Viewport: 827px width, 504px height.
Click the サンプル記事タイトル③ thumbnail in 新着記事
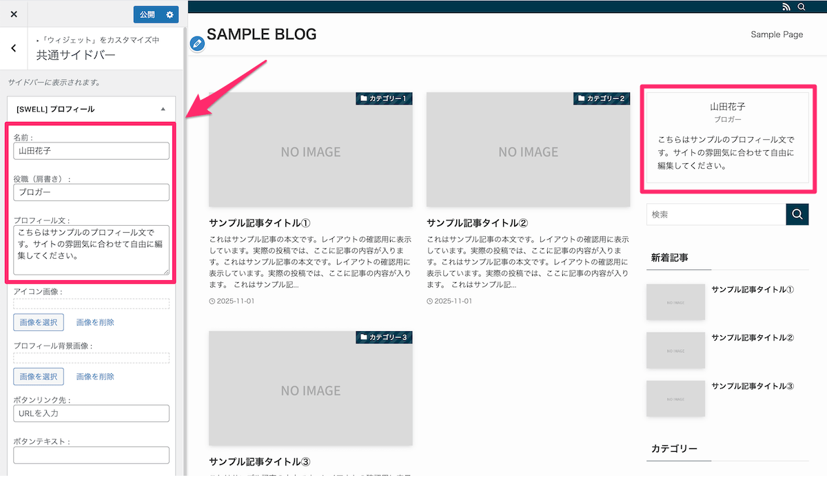point(675,398)
